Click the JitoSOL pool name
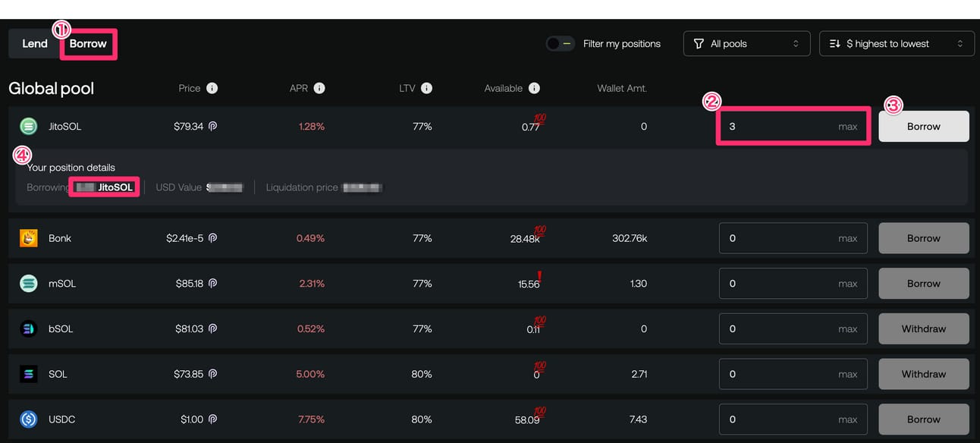 click(x=64, y=127)
